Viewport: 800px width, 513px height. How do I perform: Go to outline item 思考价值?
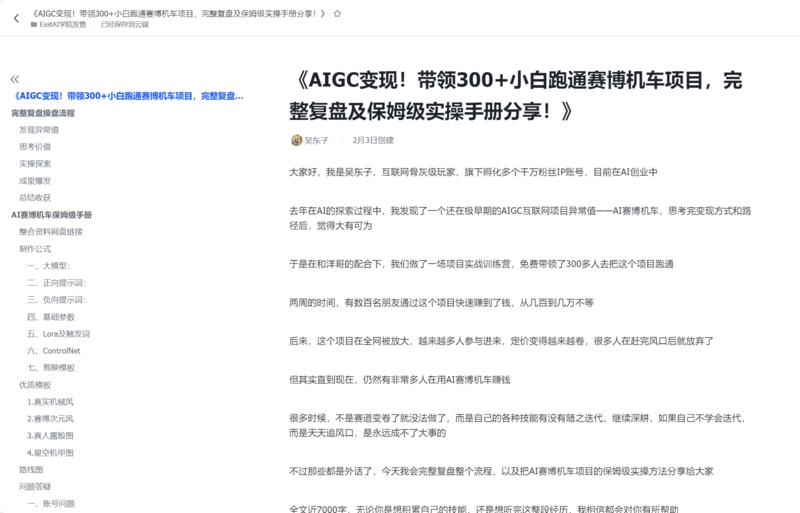pos(35,146)
